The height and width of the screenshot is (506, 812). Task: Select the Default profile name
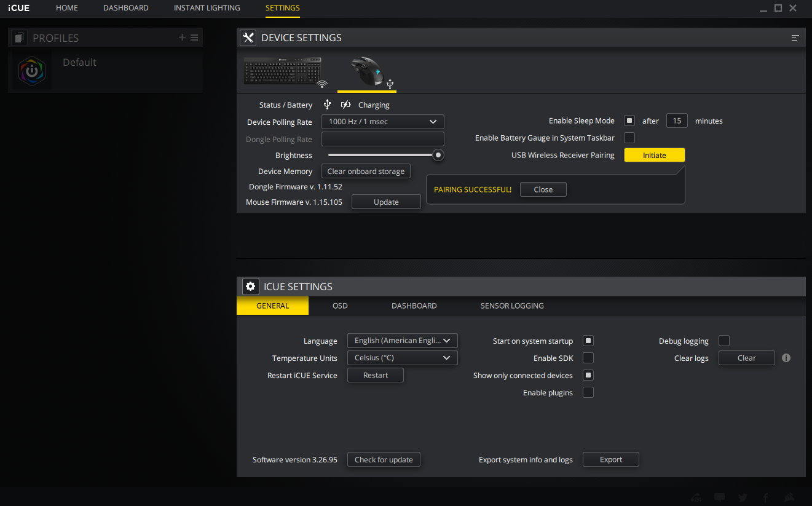pyautogui.click(x=79, y=62)
